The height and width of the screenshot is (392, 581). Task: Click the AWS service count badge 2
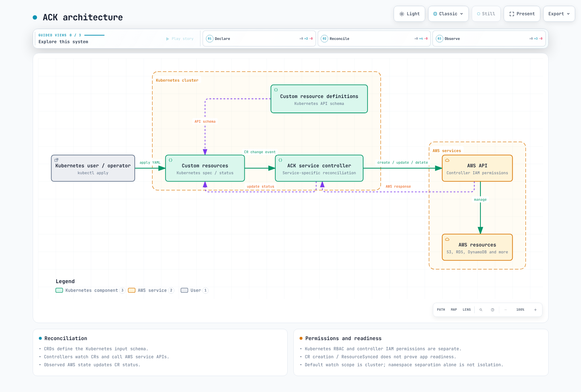click(x=171, y=290)
